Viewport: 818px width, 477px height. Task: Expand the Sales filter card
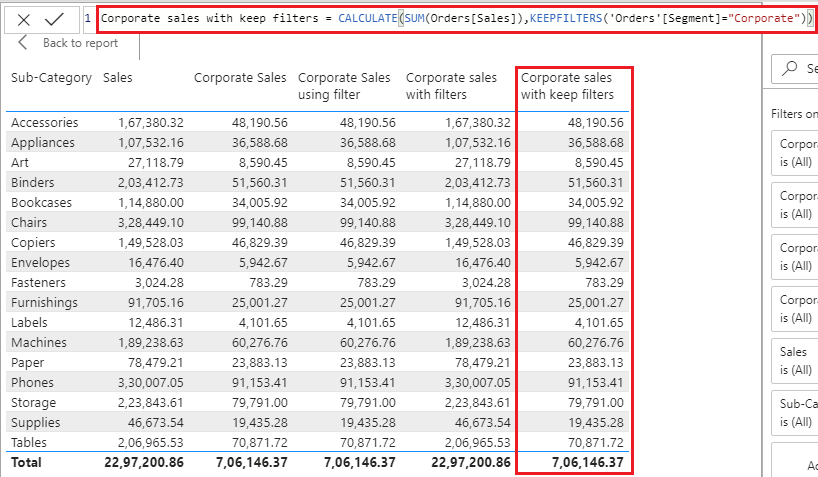797,360
